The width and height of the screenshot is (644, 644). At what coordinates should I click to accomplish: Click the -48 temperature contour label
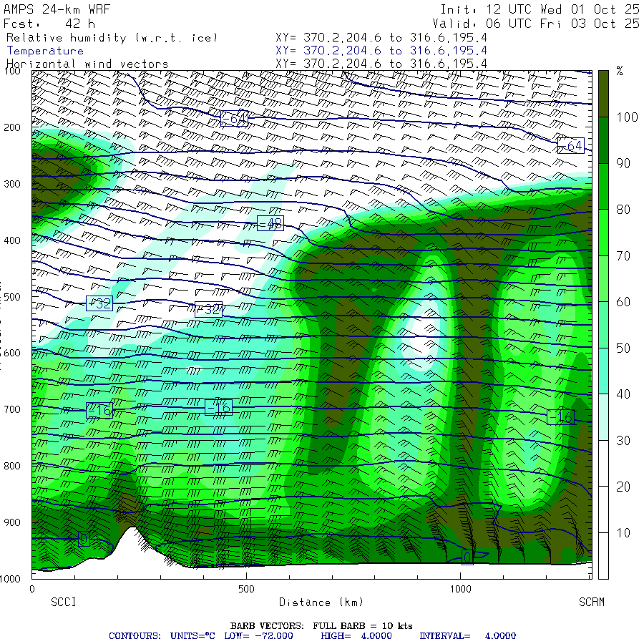tap(270, 223)
